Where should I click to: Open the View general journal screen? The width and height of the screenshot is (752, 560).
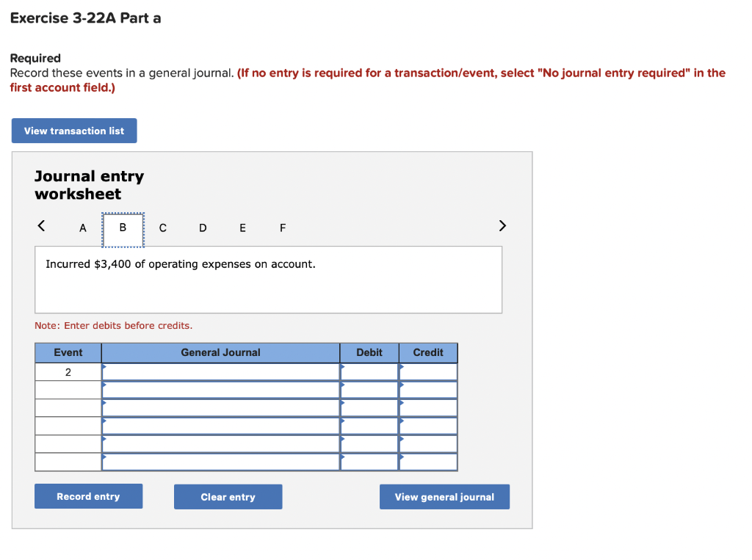tap(444, 497)
